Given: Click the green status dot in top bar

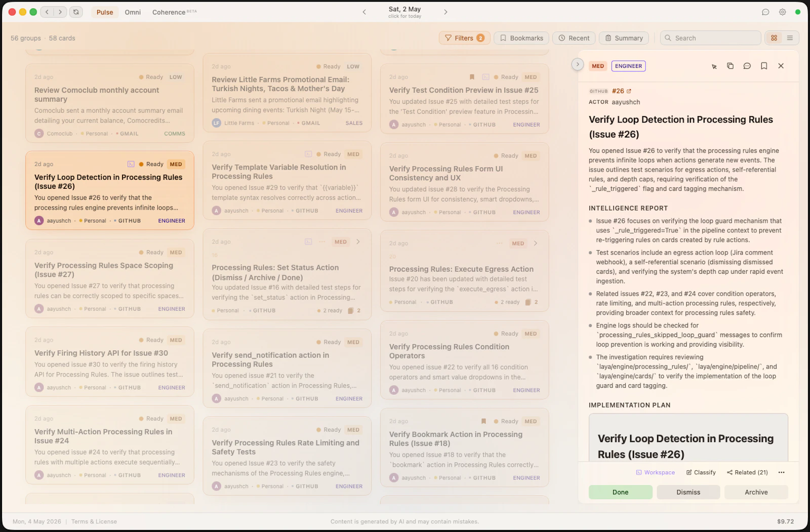Looking at the screenshot, I should tap(797, 12).
